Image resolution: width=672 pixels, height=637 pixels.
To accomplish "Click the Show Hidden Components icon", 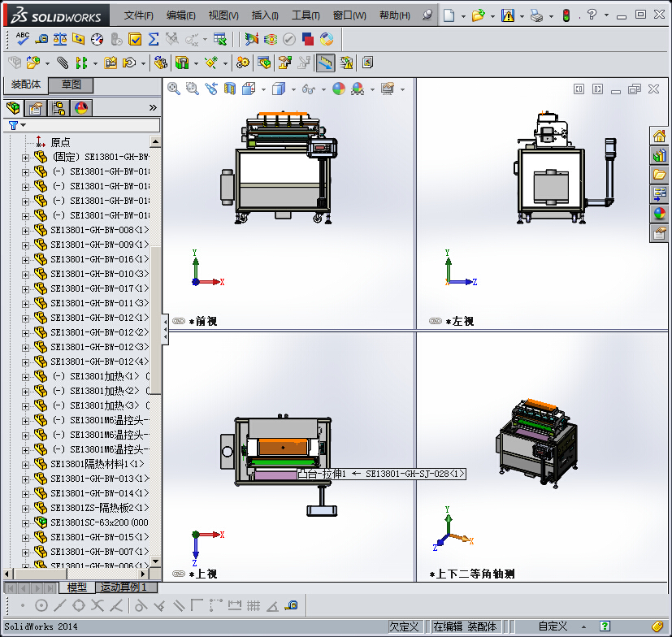I will pos(161,63).
